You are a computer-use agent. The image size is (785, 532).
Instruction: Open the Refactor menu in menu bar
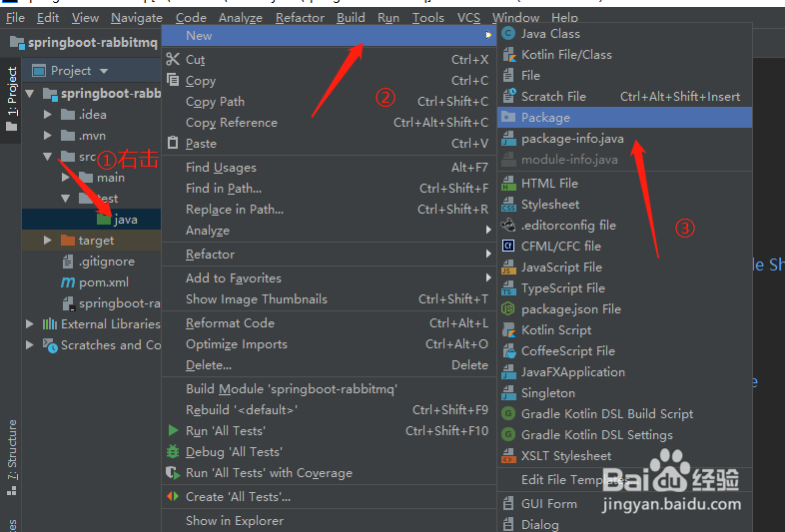tap(300, 18)
